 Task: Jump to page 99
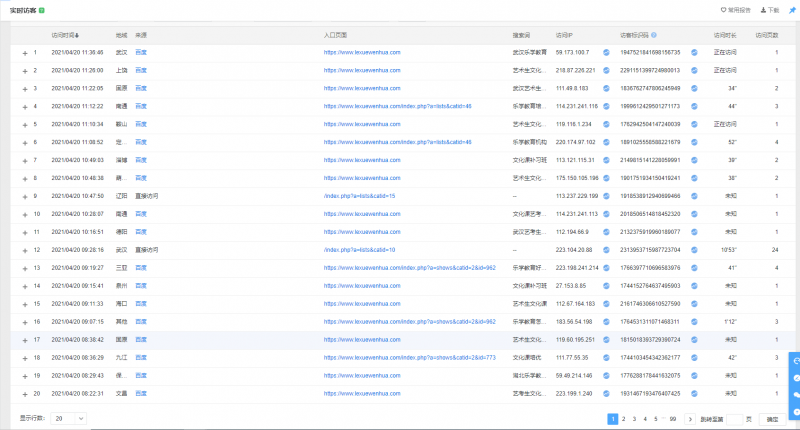(673, 418)
